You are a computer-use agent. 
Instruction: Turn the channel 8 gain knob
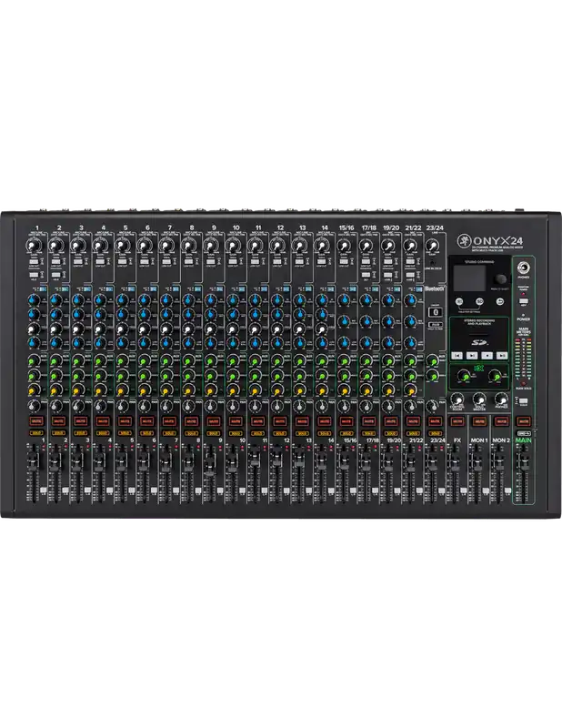(188, 245)
